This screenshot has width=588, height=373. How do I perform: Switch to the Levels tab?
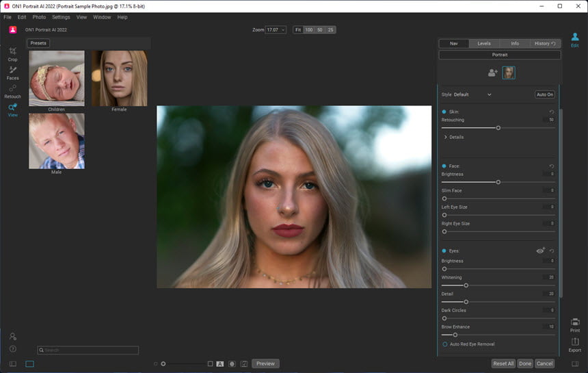coord(484,44)
